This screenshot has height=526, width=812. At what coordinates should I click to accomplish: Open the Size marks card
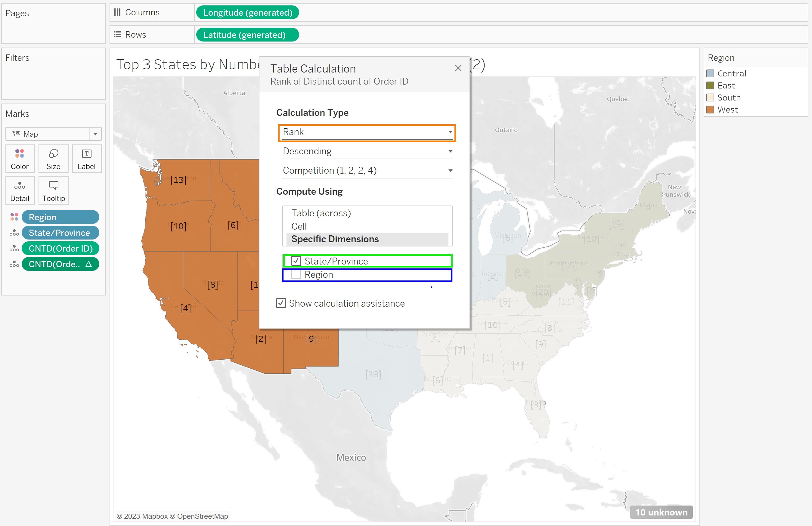click(53, 158)
